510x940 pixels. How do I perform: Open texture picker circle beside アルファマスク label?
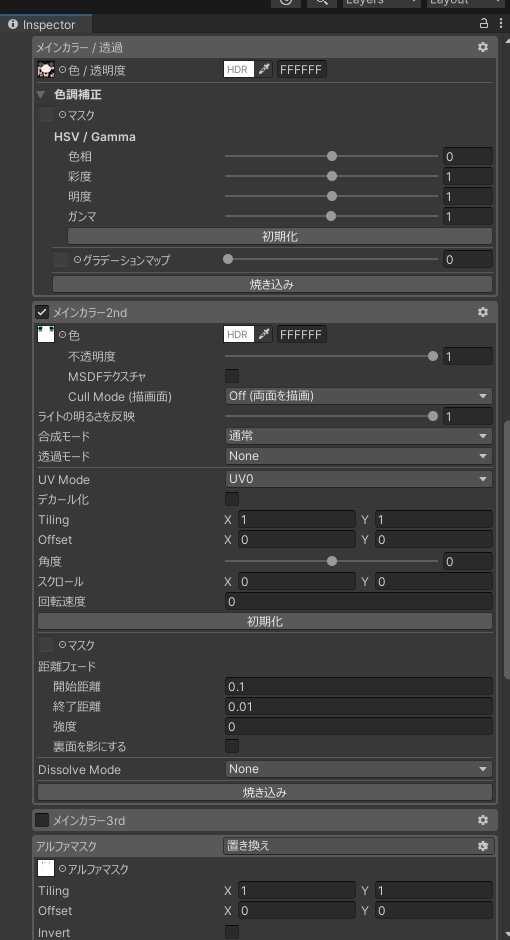[x=62, y=868]
